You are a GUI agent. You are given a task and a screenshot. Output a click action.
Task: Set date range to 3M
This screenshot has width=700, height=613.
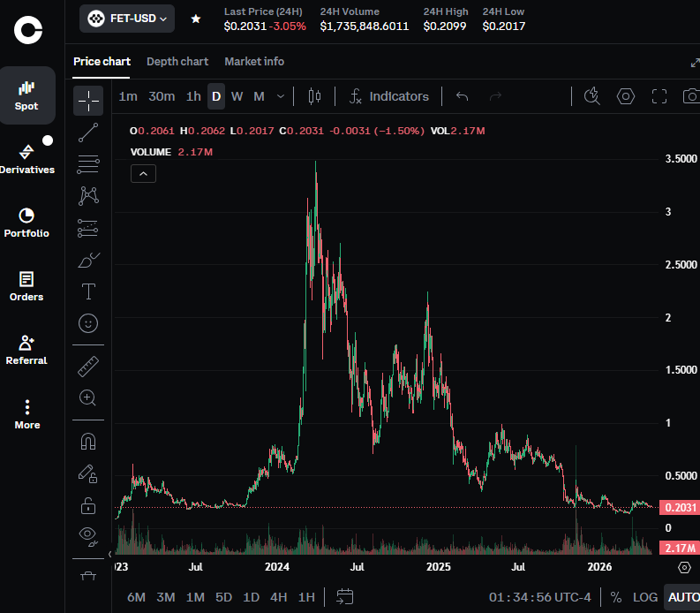pyautogui.click(x=166, y=597)
